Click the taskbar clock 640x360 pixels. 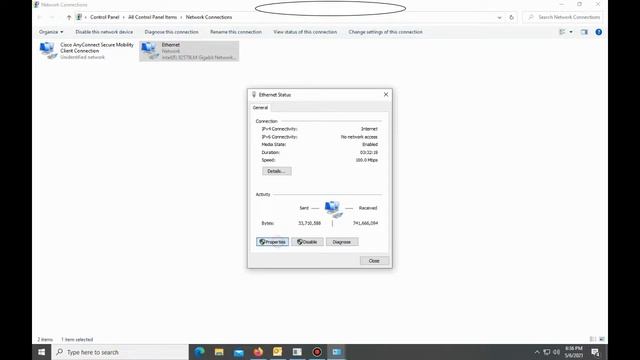click(573, 352)
